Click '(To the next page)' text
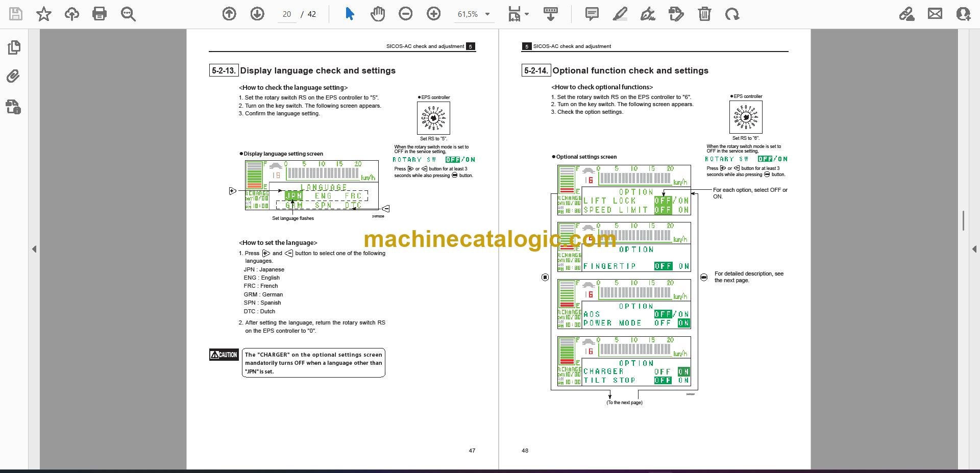The width and height of the screenshot is (980, 473). (x=624, y=403)
